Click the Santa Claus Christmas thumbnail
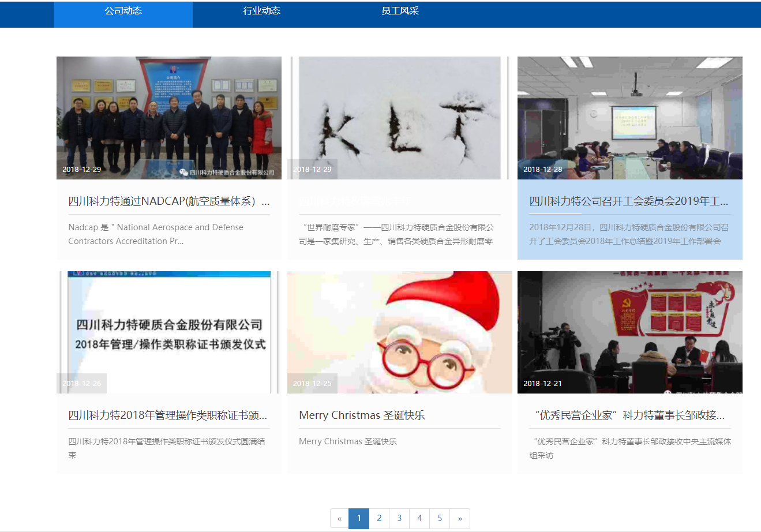This screenshot has width=761, height=532. pyautogui.click(x=399, y=332)
